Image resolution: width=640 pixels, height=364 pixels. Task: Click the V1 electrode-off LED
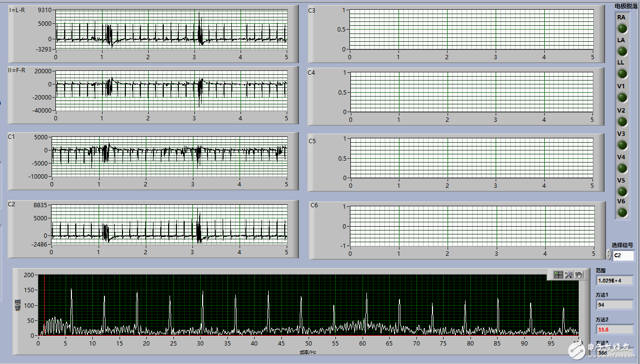pos(622,98)
